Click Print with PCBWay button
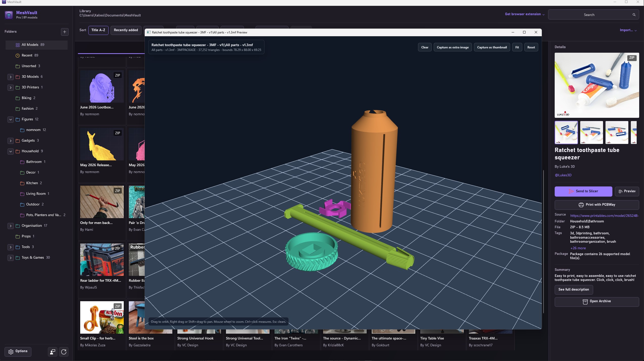The width and height of the screenshot is (644, 361). click(x=597, y=205)
